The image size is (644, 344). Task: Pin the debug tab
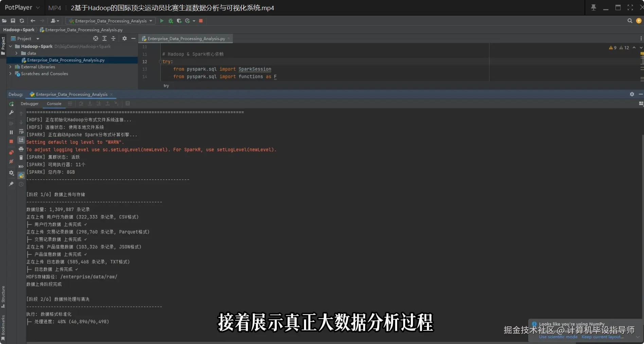(x=11, y=184)
